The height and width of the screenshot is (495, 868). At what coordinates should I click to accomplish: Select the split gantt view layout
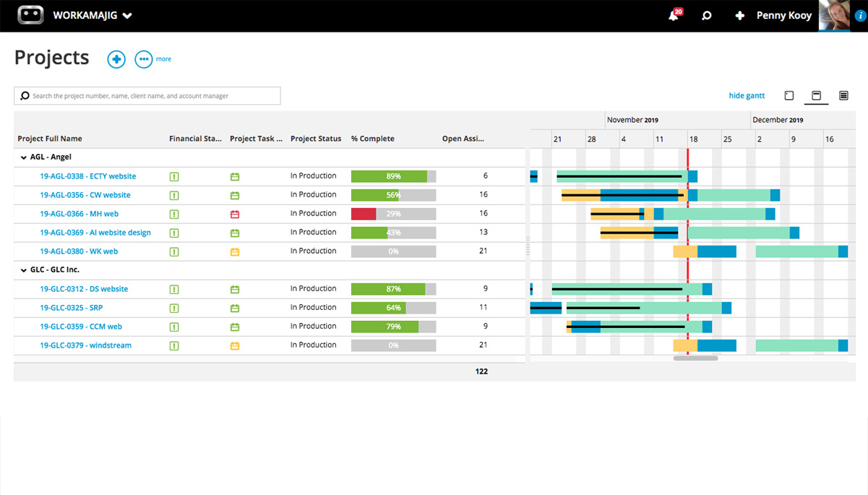pos(817,95)
